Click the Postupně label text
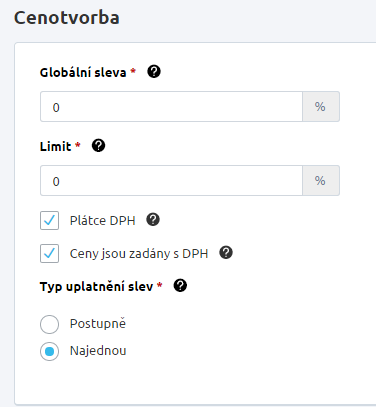This screenshot has height=407, width=376. coord(98,324)
